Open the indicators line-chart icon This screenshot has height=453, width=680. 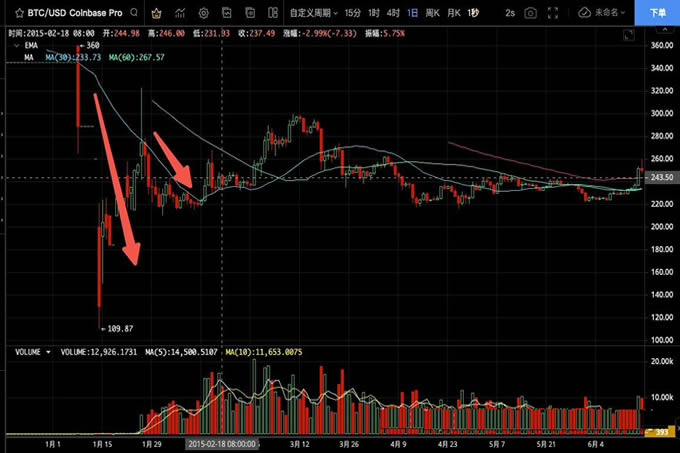pyautogui.click(x=180, y=13)
